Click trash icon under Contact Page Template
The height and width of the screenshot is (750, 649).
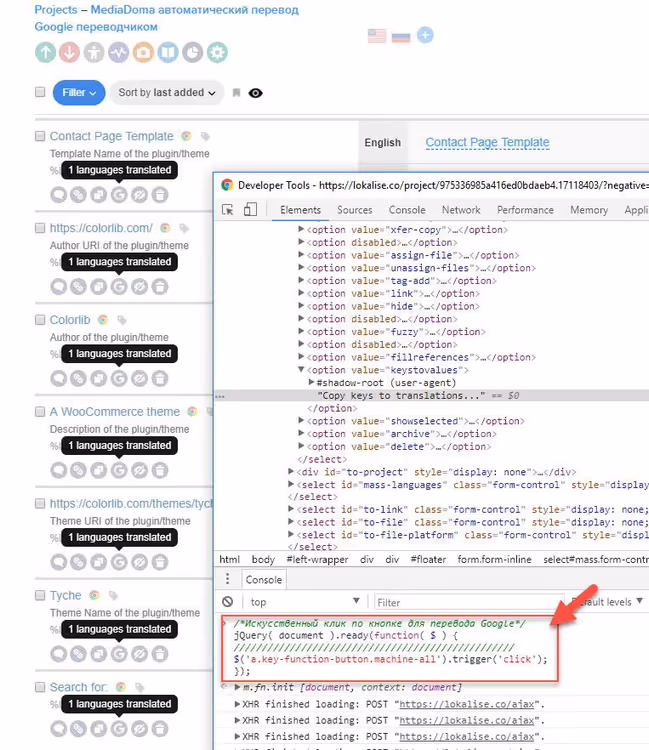[x=160, y=195]
